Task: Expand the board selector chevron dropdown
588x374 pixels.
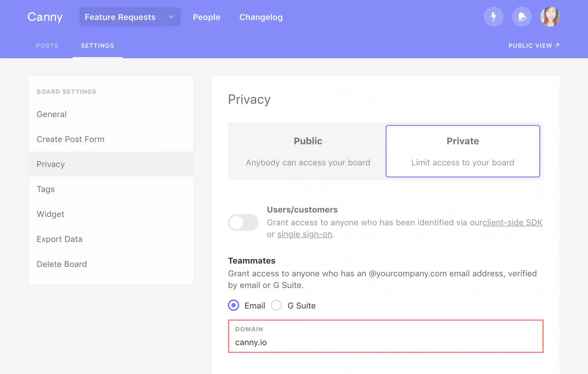Action: 171,17
